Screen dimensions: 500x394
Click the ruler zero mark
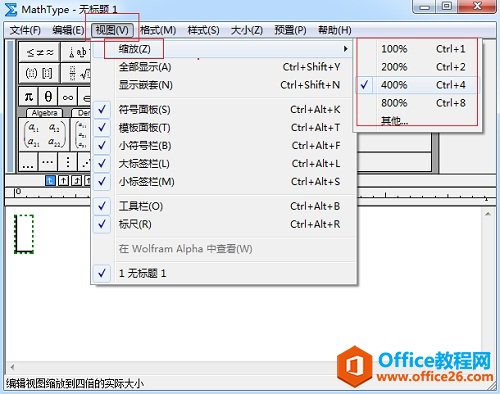tap(18, 192)
